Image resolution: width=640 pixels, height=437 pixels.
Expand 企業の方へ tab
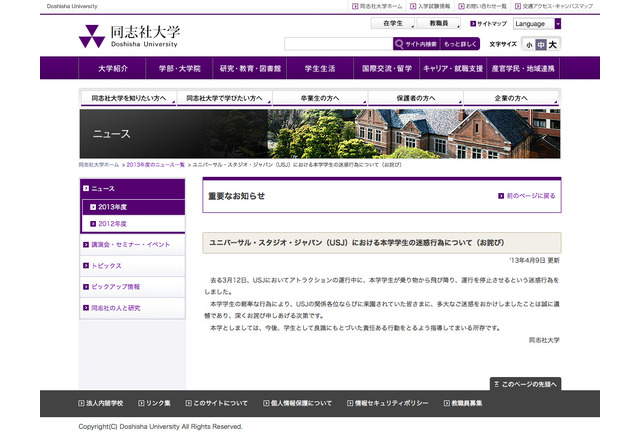[511, 98]
